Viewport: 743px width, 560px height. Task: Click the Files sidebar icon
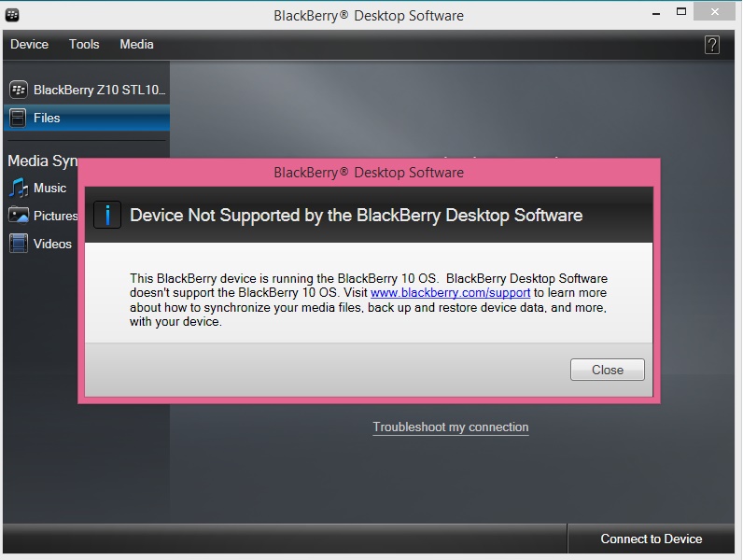18,118
